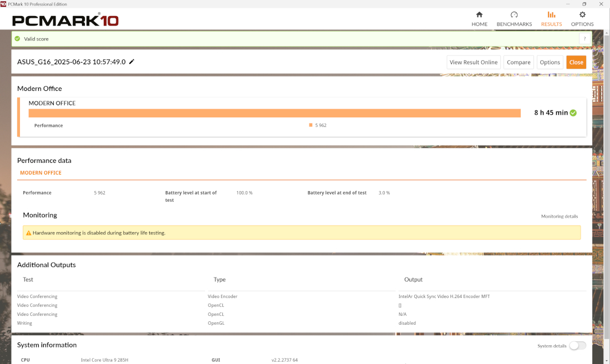610x364 pixels.
Task: Click the orange Modern Office battery life bar
Action: [274, 113]
